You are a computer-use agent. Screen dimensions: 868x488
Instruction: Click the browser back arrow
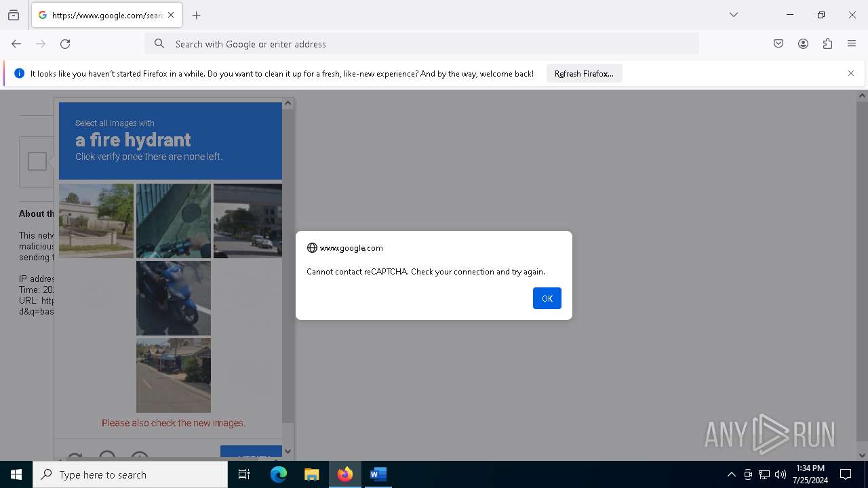click(16, 44)
